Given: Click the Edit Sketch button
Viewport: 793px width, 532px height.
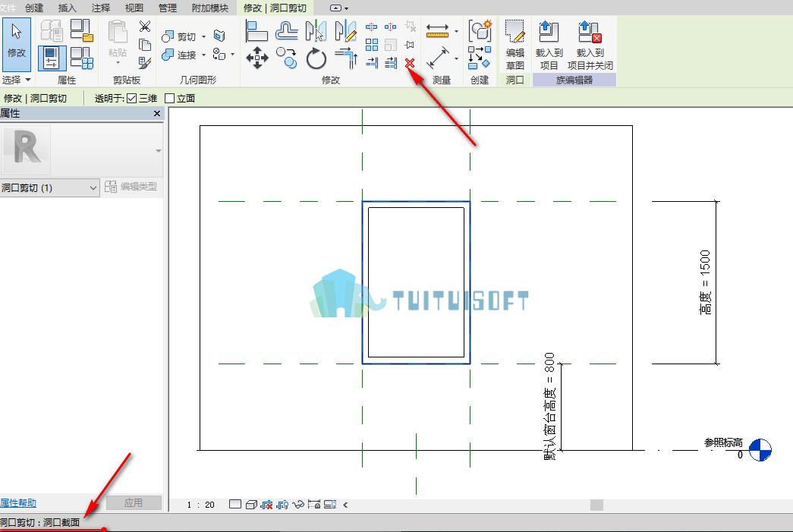Looking at the screenshot, I should 515,45.
